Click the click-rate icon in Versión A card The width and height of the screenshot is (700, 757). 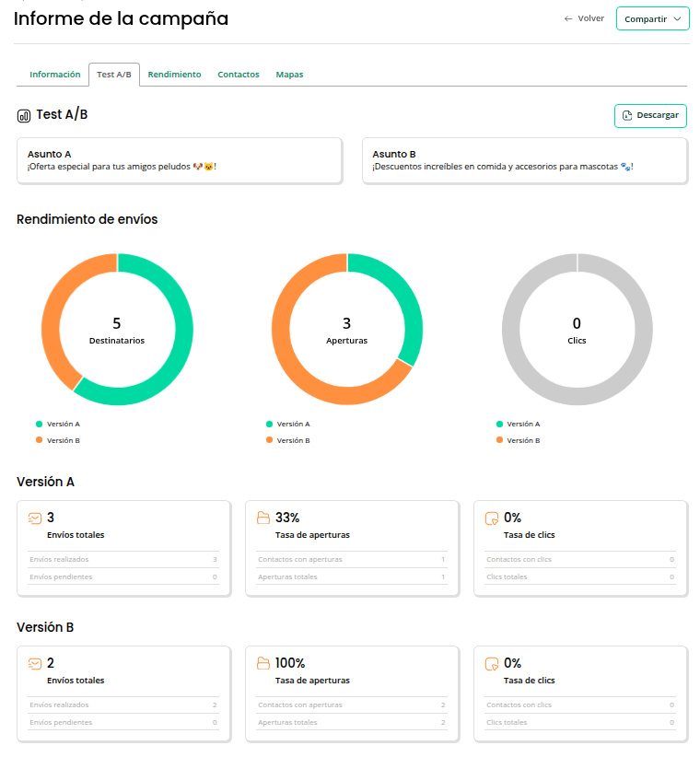click(x=492, y=518)
